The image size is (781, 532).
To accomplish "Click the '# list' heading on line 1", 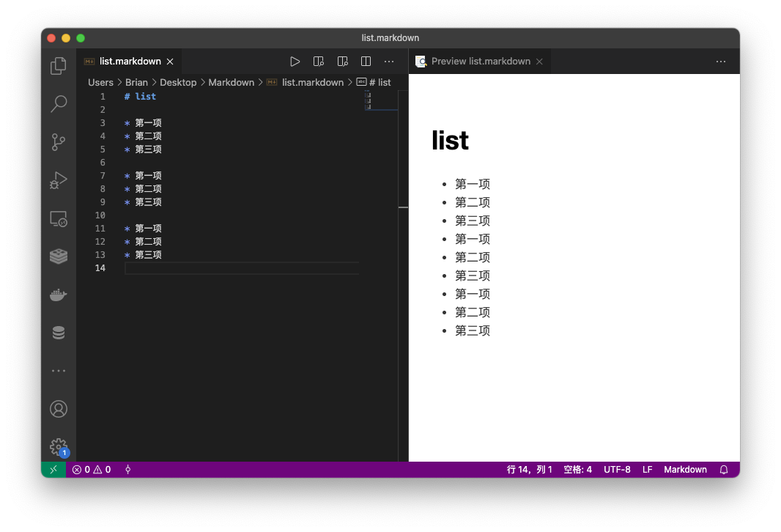I will pos(140,96).
